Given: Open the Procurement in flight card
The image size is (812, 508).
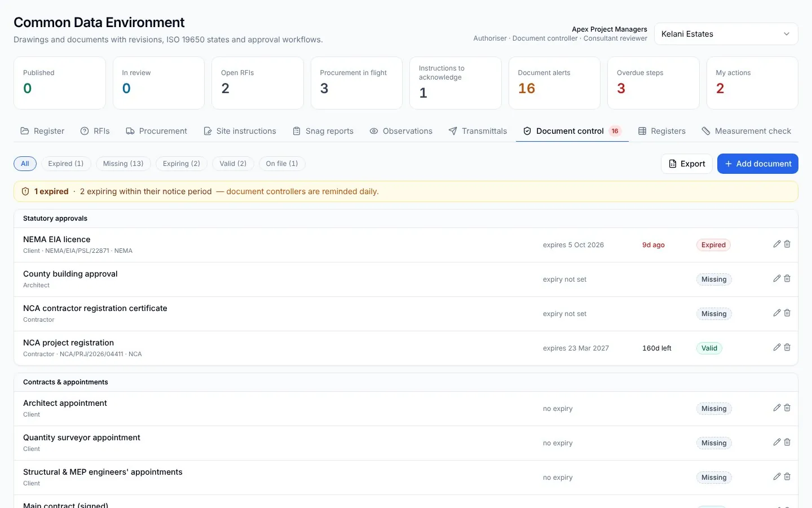Looking at the screenshot, I should (356, 83).
